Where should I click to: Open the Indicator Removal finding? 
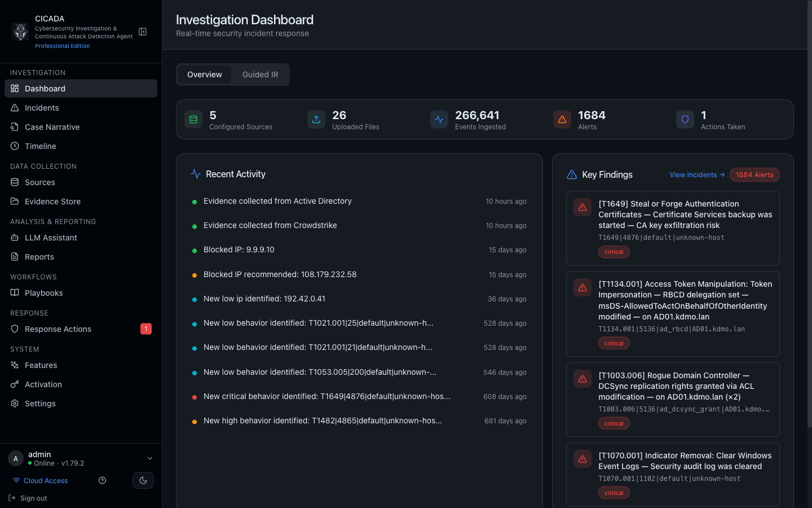pyautogui.click(x=673, y=474)
